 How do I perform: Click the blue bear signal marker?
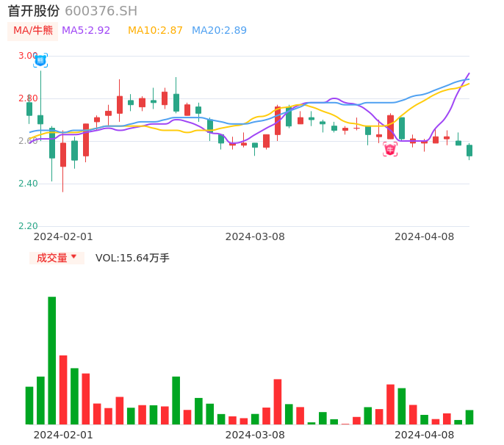(40, 60)
